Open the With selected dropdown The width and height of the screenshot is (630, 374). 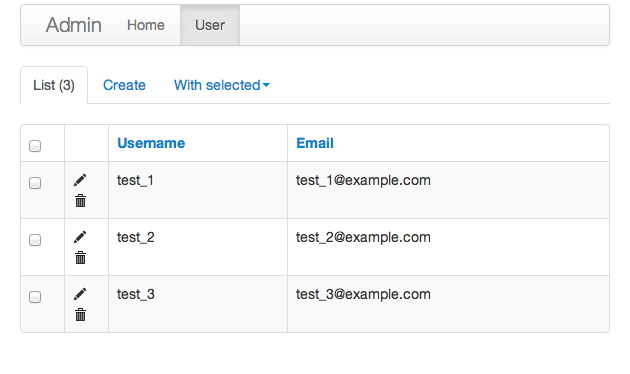click(222, 85)
